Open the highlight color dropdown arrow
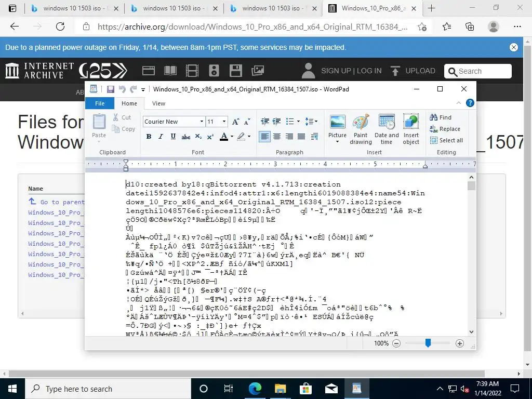 (x=249, y=137)
